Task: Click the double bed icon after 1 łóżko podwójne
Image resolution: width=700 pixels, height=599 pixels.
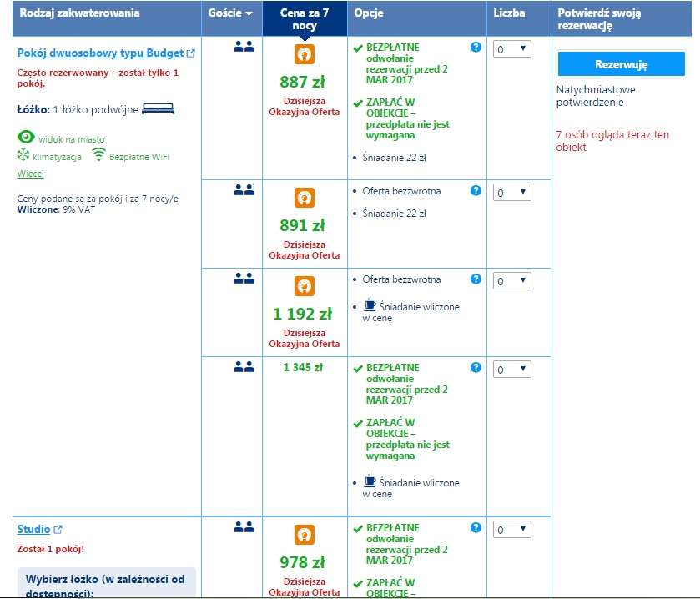Action: click(x=158, y=109)
